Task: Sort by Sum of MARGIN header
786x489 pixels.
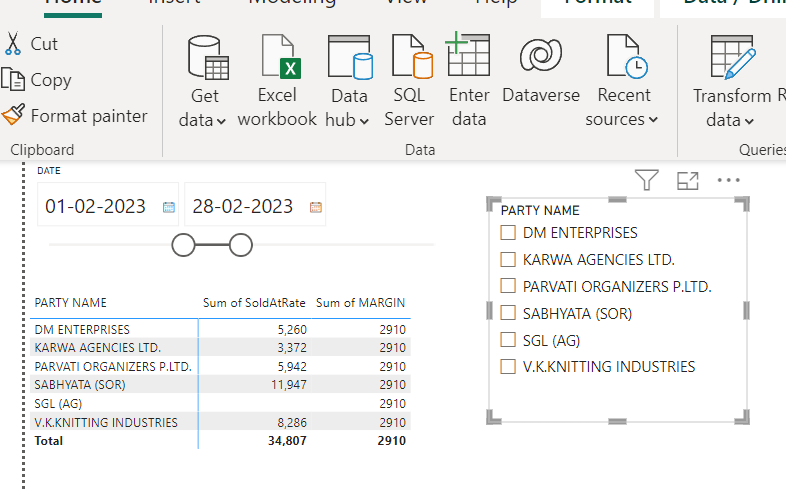Action: point(360,303)
